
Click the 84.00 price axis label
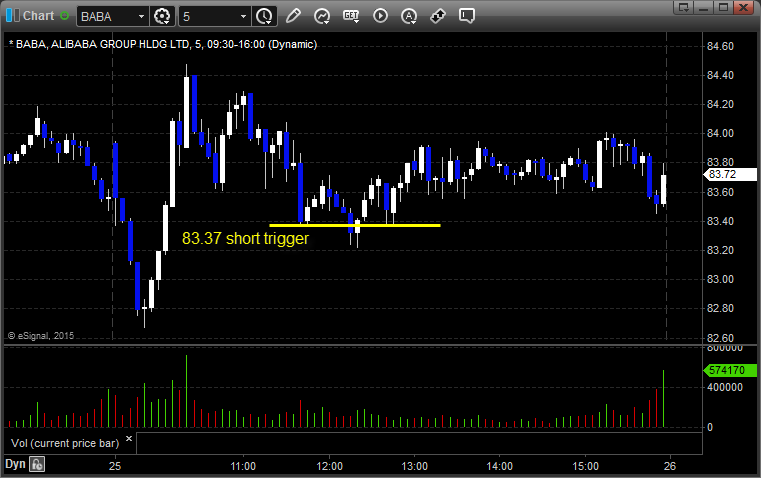(720, 133)
